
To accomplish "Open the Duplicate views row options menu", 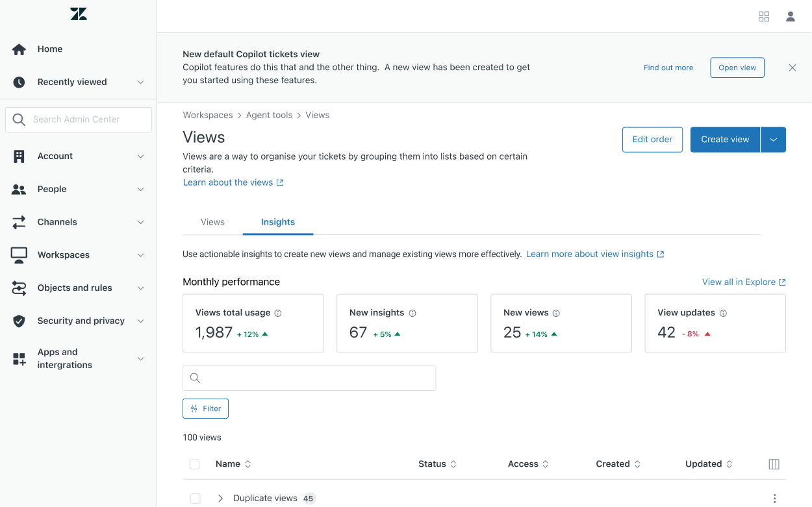I will 774,499.
